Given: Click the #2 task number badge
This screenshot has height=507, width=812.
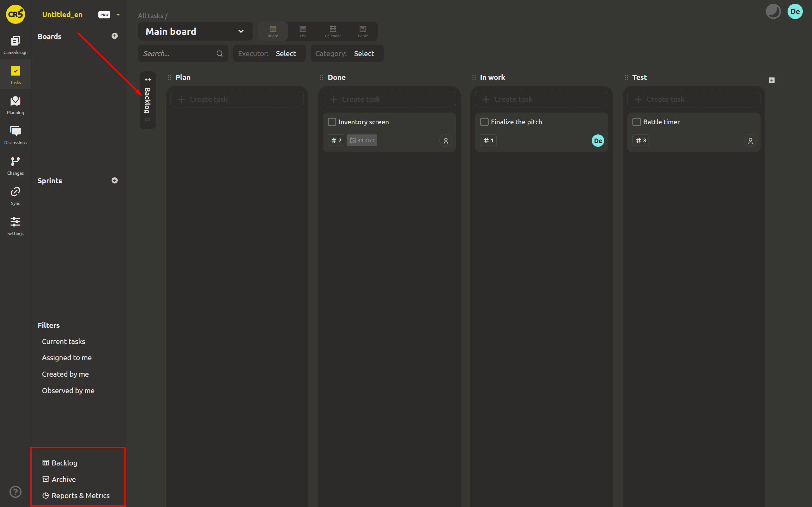Looking at the screenshot, I should [x=336, y=140].
